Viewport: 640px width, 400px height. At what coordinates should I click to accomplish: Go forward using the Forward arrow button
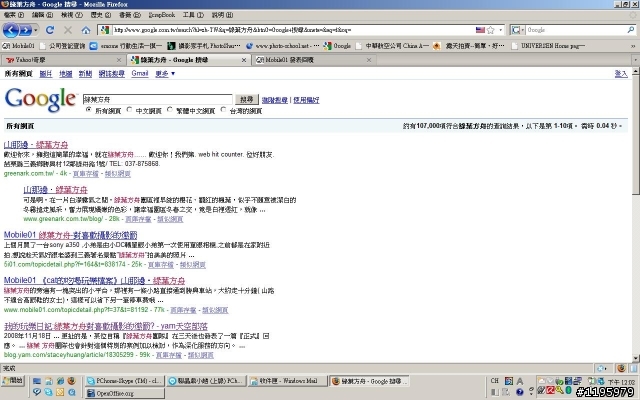25,30
